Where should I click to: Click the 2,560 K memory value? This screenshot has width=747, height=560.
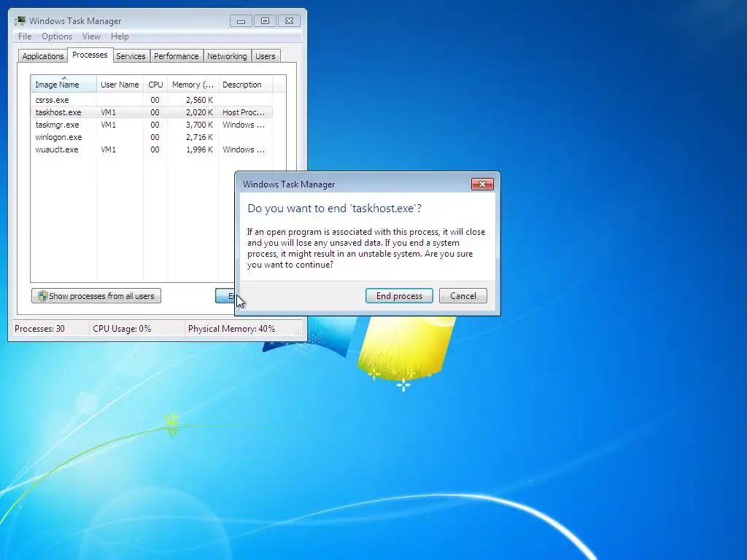pyautogui.click(x=199, y=100)
